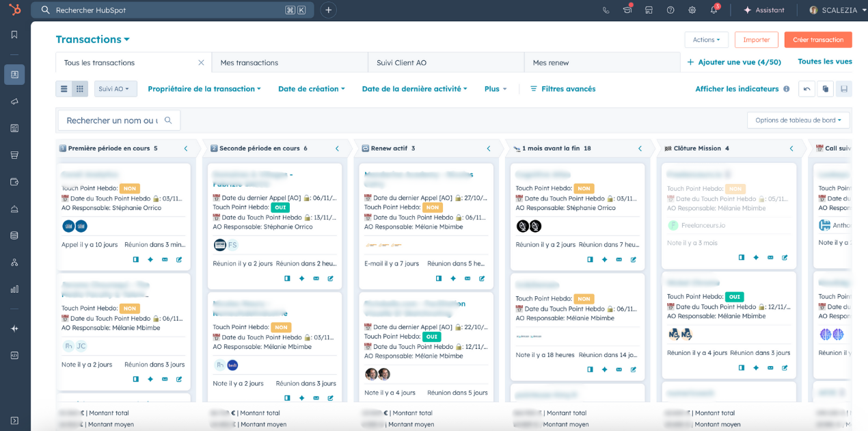Screen dimensions: 868x431
Task: Open the CRM contacts sidebar icon
Action: (x=14, y=75)
